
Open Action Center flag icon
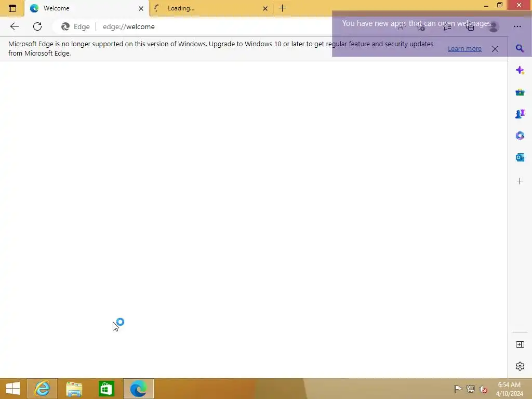[x=458, y=389]
